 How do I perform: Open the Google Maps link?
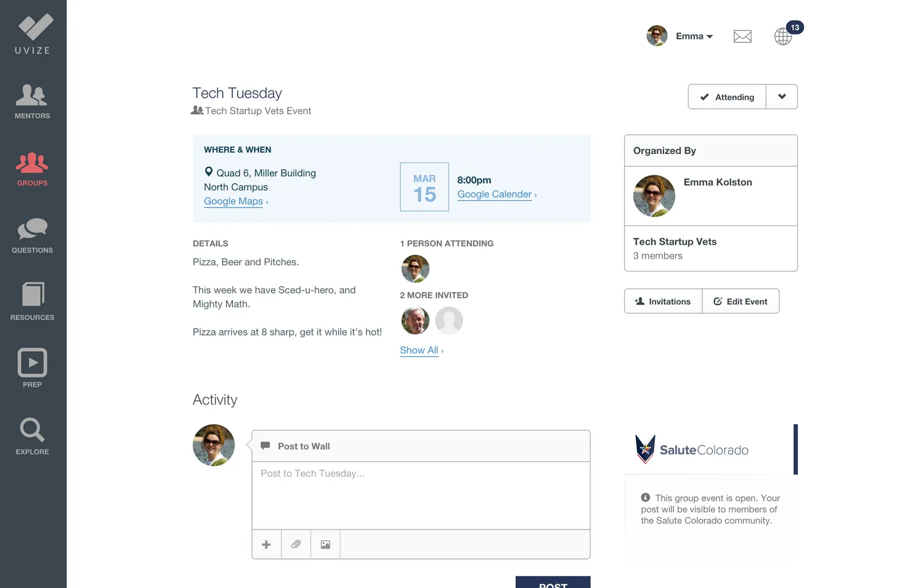point(234,201)
